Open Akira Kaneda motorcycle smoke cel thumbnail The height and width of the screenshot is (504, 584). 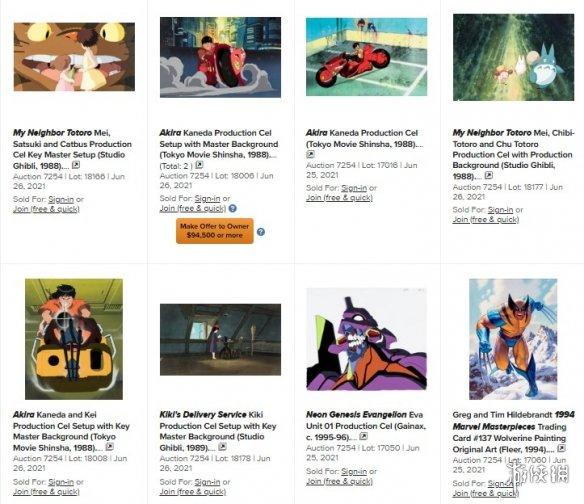click(220, 57)
